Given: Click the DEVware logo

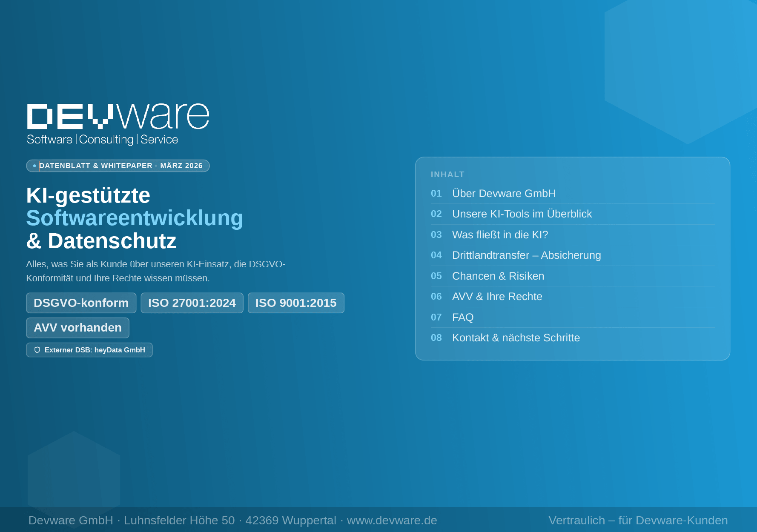Looking at the screenshot, I should [117, 121].
